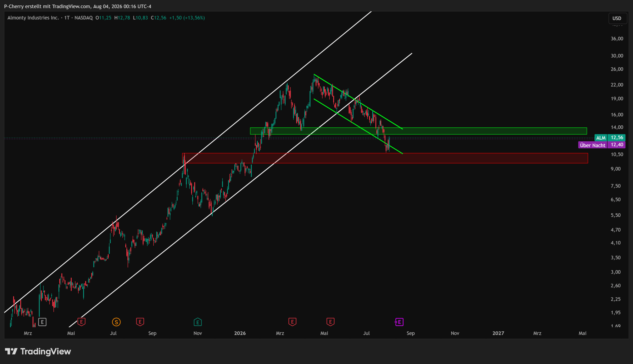Click the orange S split marker

click(116, 322)
